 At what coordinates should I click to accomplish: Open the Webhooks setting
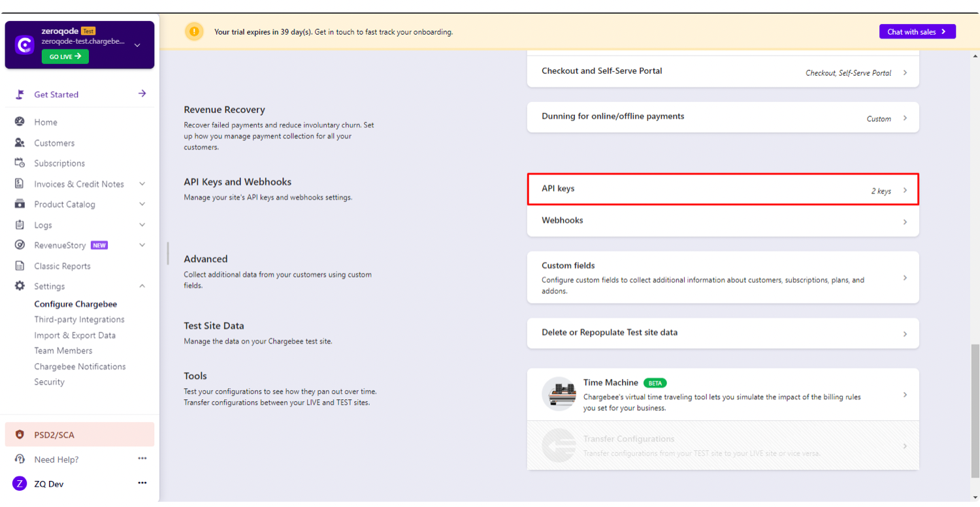tap(723, 221)
